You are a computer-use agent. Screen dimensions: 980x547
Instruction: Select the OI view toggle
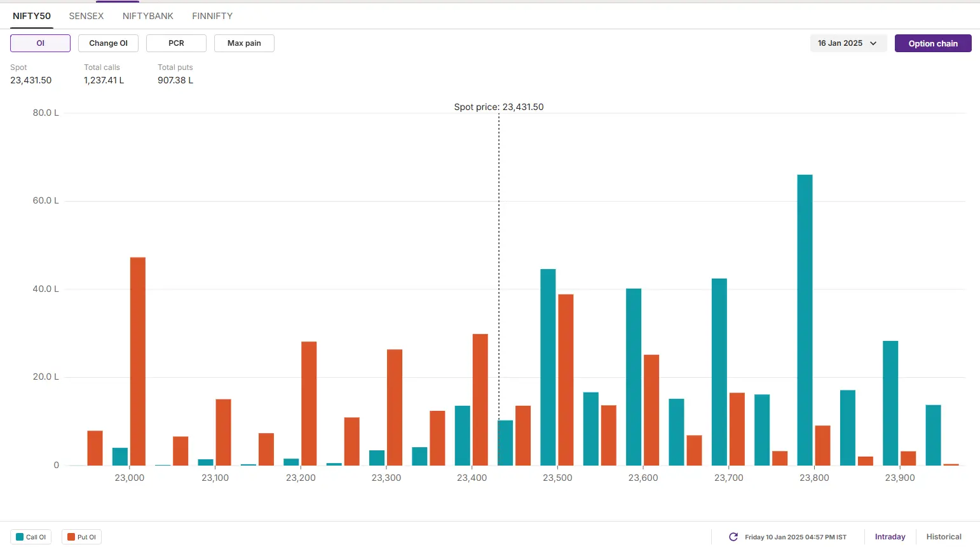point(40,43)
